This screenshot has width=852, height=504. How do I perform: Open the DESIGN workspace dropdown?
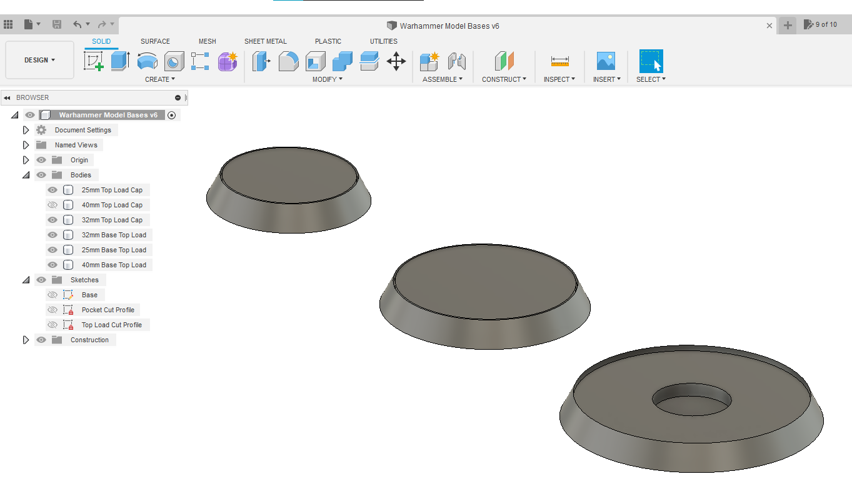(x=39, y=60)
